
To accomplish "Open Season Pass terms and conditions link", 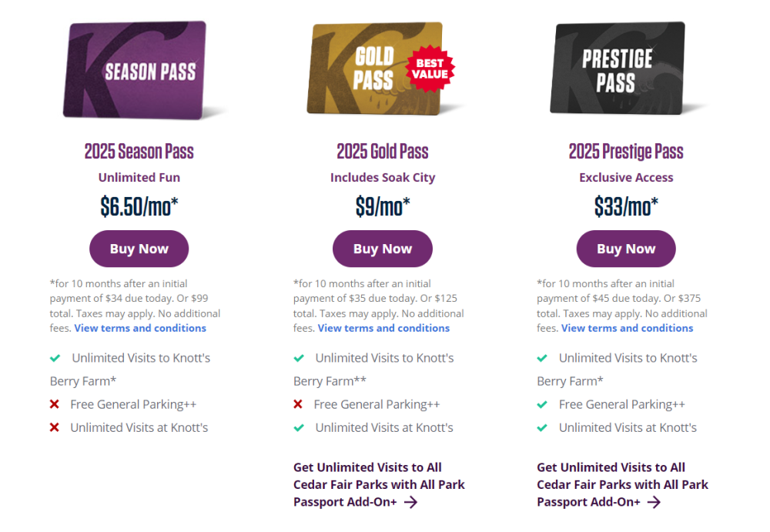I will 140,328.
